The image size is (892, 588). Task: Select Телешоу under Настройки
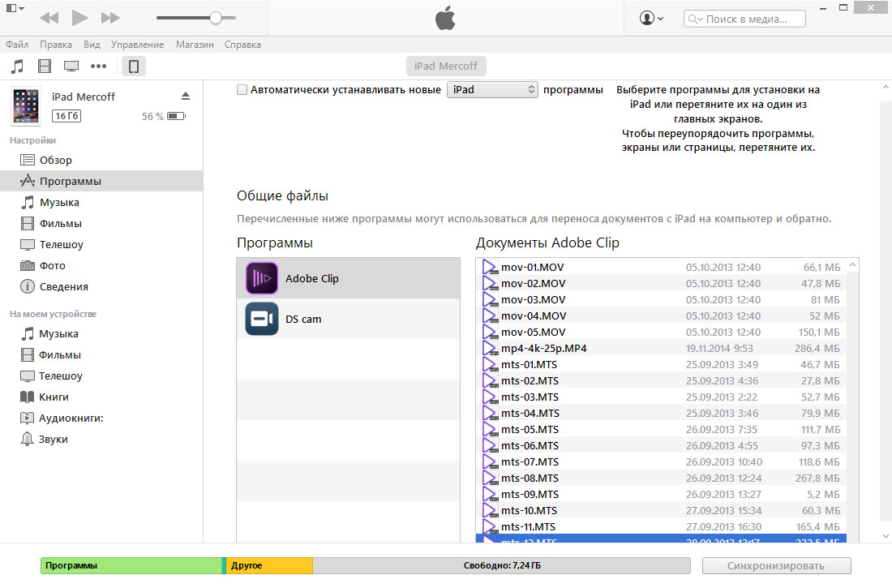(101, 244)
